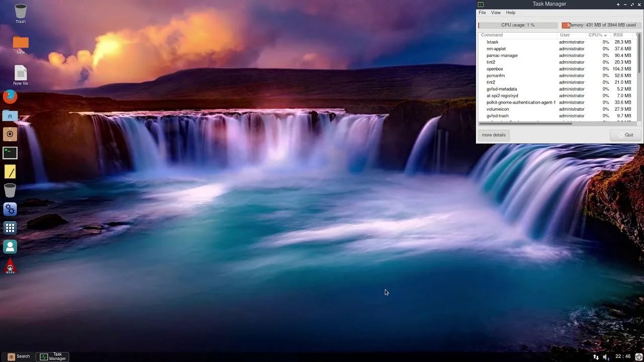The height and width of the screenshot is (362, 644).
Task: Open Firefox from the left dock
Action: click(10, 97)
